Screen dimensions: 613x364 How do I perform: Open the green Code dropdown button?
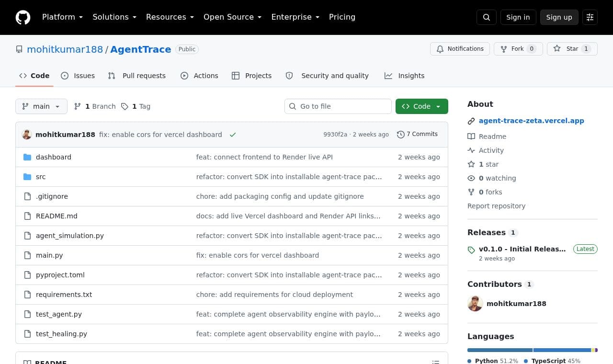[x=422, y=106]
